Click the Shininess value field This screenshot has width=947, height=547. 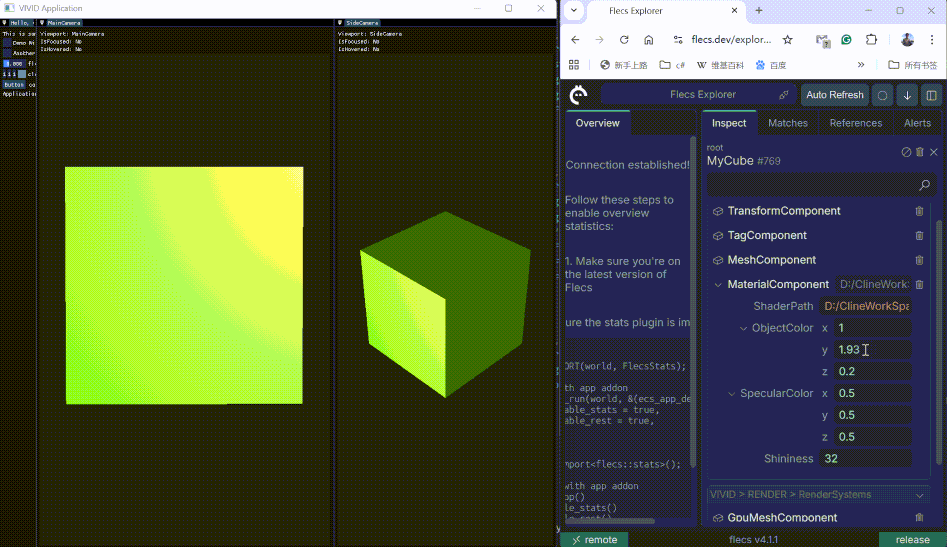point(865,459)
